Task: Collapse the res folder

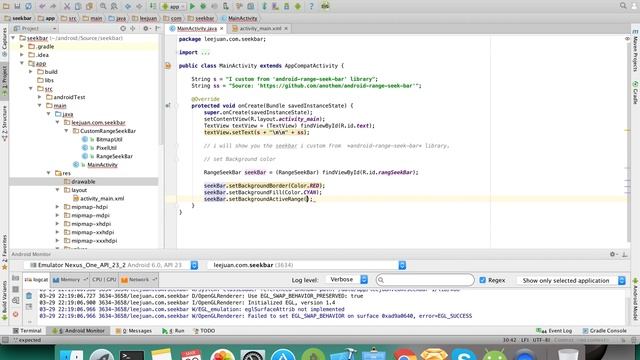Action: [x=49, y=173]
